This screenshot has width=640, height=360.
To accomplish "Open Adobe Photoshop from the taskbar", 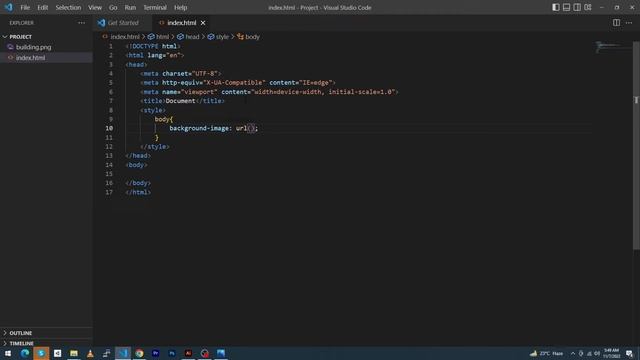I will click(172, 353).
